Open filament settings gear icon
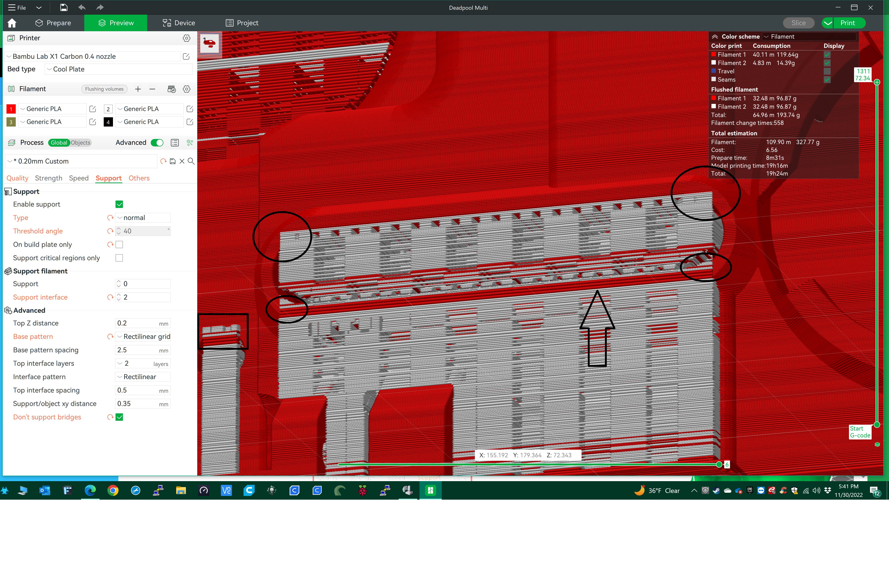This screenshot has height=588, width=889. tap(187, 89)
